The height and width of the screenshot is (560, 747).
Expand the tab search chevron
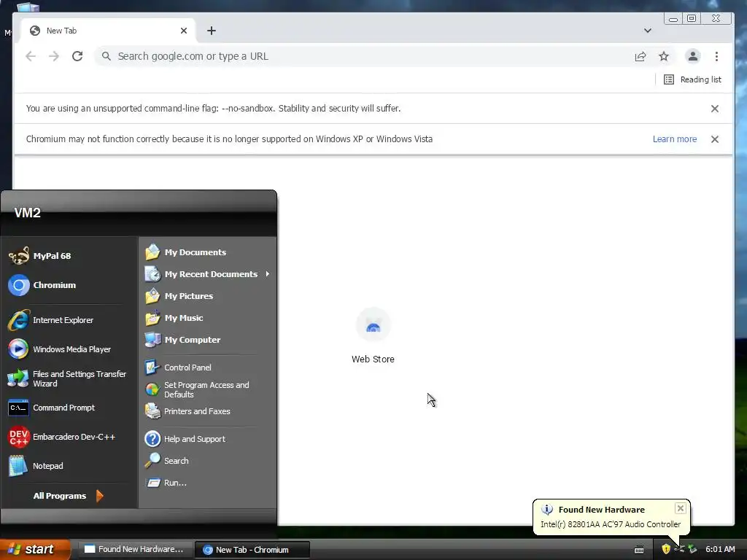(x=648, y=31)
